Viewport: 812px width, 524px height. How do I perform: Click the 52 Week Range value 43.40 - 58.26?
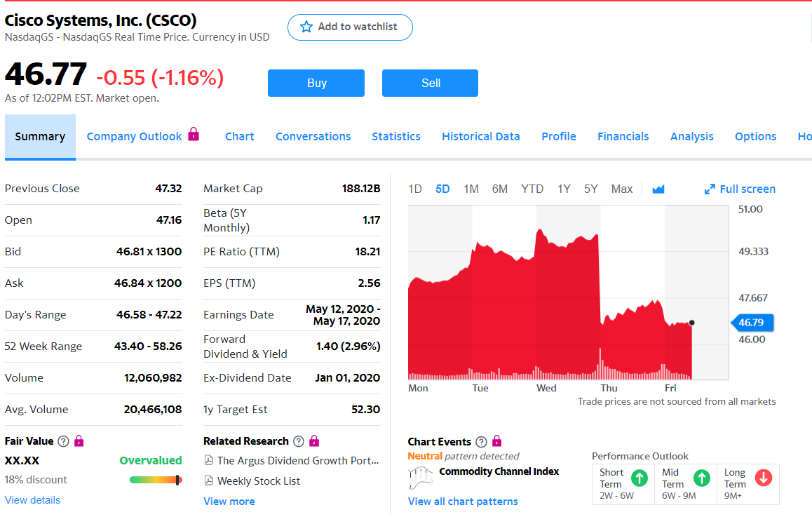(x=148, y=347)
